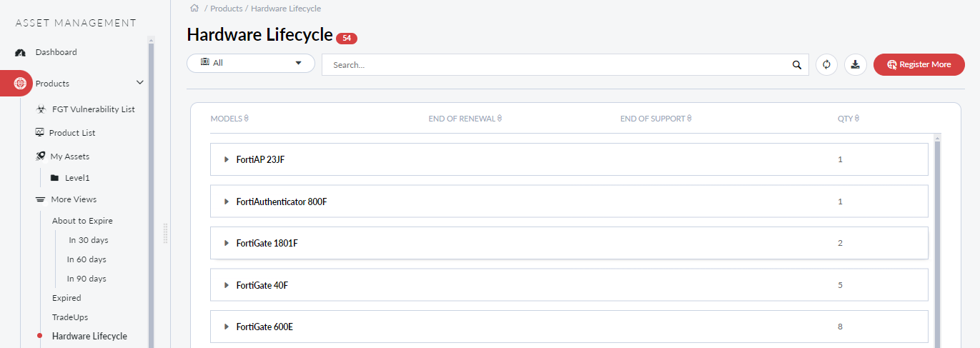Show assets expiring In 30 days
The width and height of the screenshot is (980, 348).
(89, 240)
